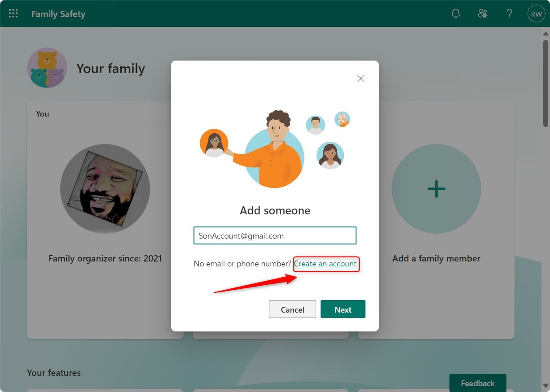Open the notifications bell
The height and width of the screenshot is (392, 550).
point(456,13)
